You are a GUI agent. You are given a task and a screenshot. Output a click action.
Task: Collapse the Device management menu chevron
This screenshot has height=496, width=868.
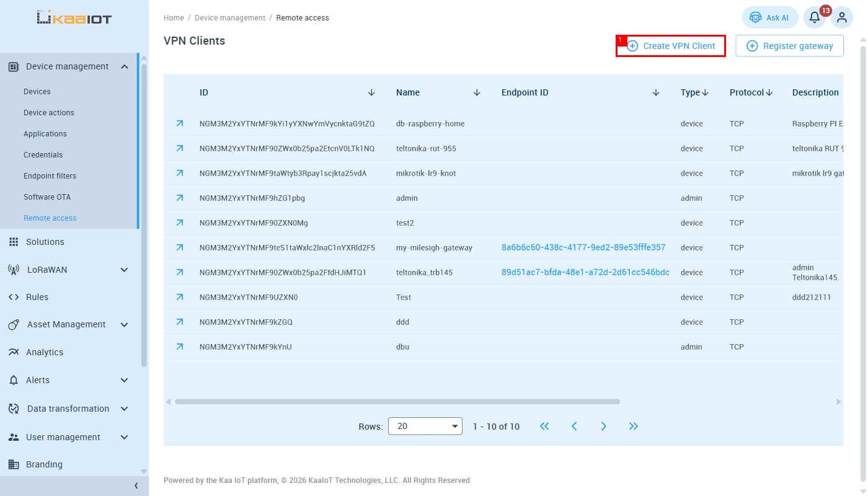tap(125, 66)
